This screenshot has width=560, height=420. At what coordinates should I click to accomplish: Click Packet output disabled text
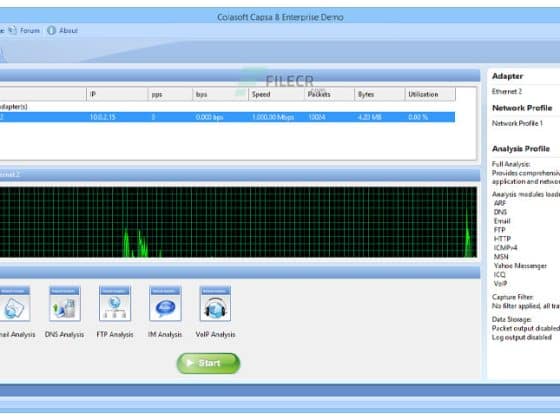pos(526,328)
